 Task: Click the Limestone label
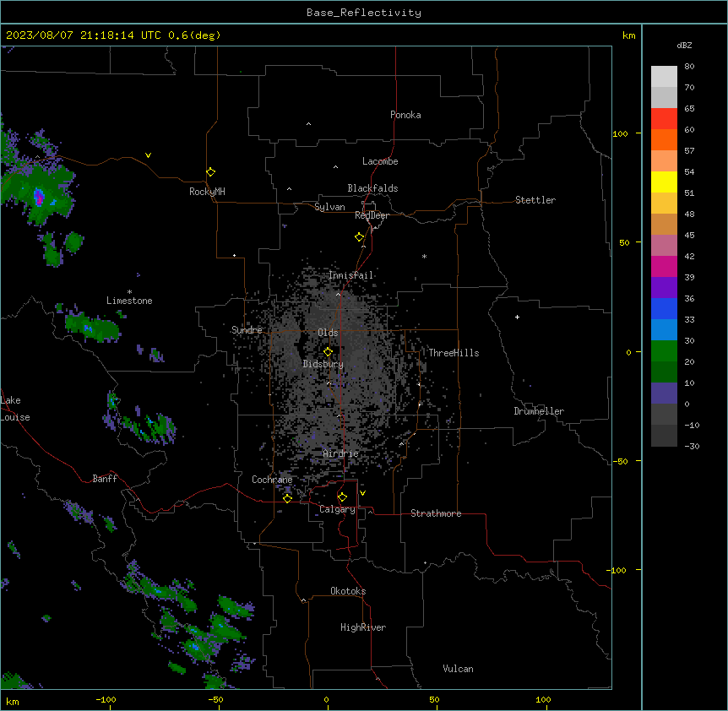coord(129,301)
